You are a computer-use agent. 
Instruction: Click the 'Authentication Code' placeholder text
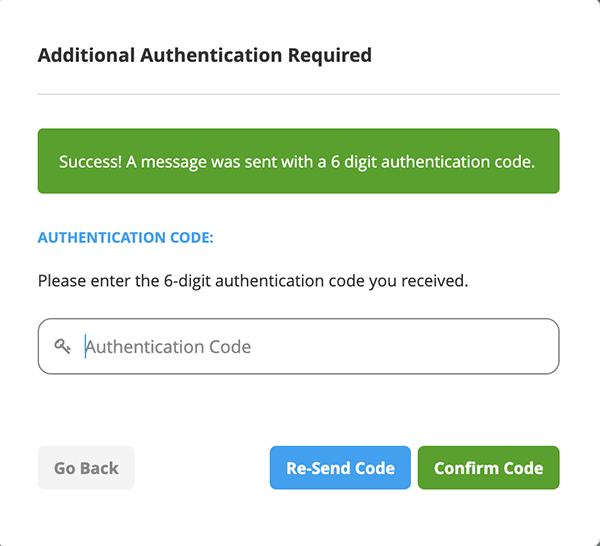point(168,347)
